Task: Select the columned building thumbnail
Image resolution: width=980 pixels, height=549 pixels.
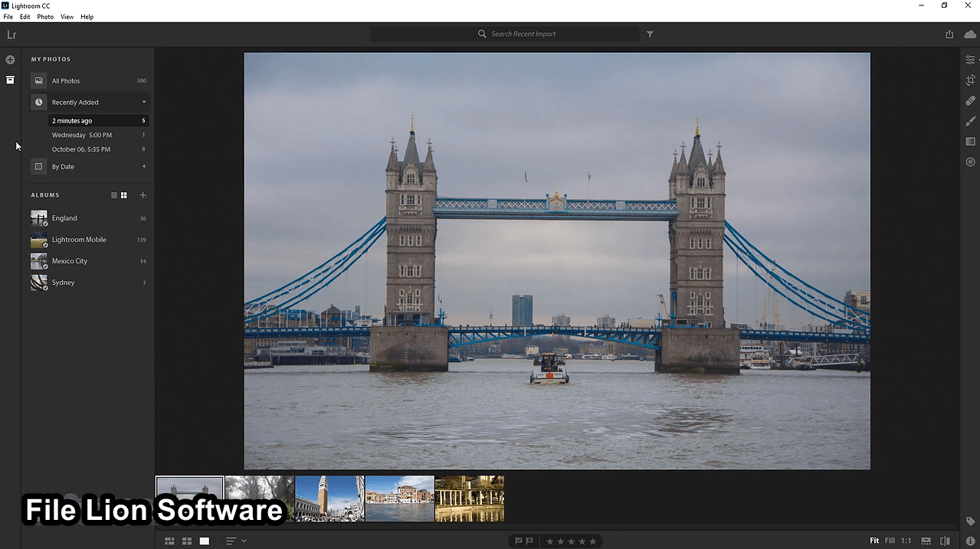Action: [x=470, y=498]
